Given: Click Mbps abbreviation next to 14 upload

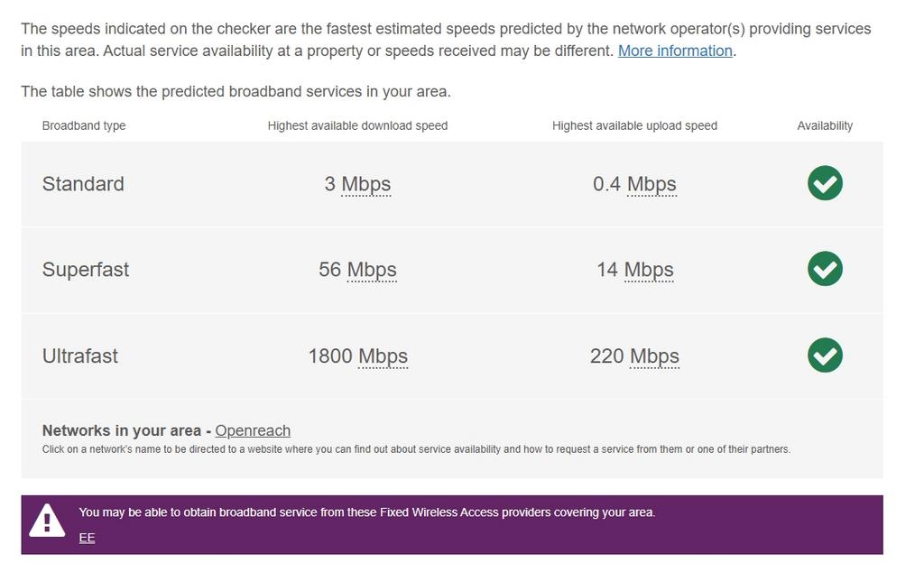Looking at the screenshot, I should (649, 270).
